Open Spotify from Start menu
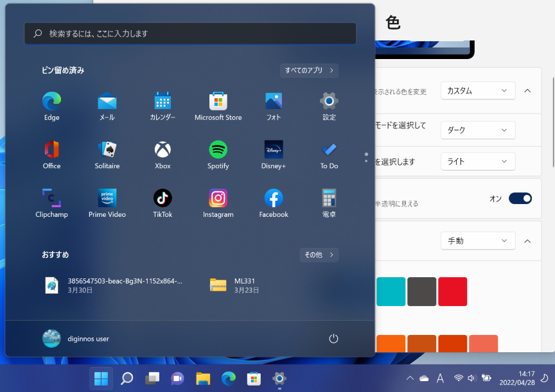 [218, 155]
